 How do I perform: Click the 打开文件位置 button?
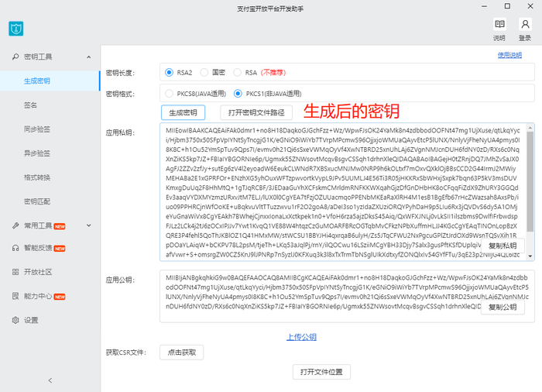(321, 372)
